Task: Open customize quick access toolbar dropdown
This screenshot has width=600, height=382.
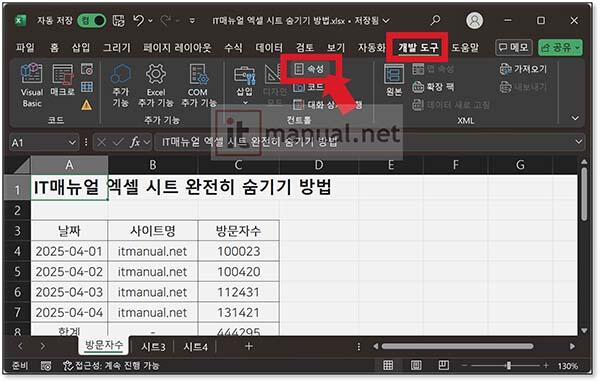Action: [192, 21]
